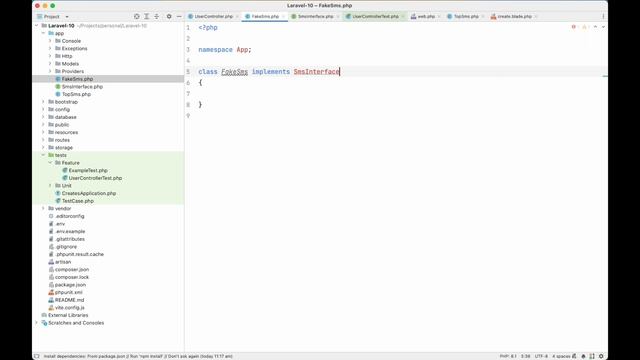Collapse the app folder
This screenshot has width=640, height=360.
[43, 33]
